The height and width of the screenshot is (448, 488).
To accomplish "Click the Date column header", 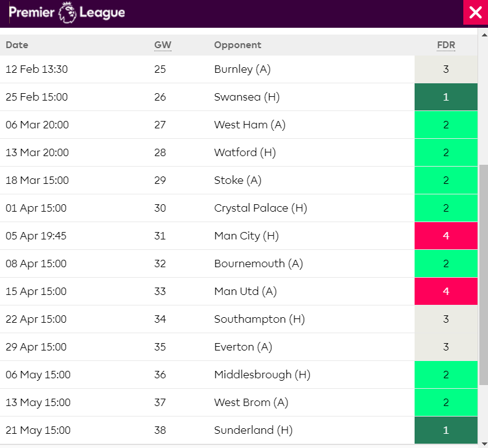I will 17,45.
